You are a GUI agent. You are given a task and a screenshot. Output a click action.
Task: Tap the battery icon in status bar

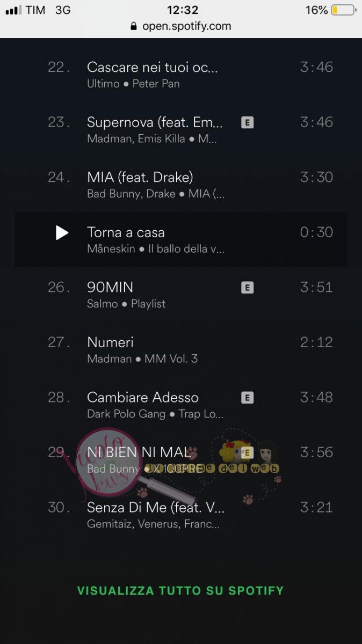tap(344, 10)
